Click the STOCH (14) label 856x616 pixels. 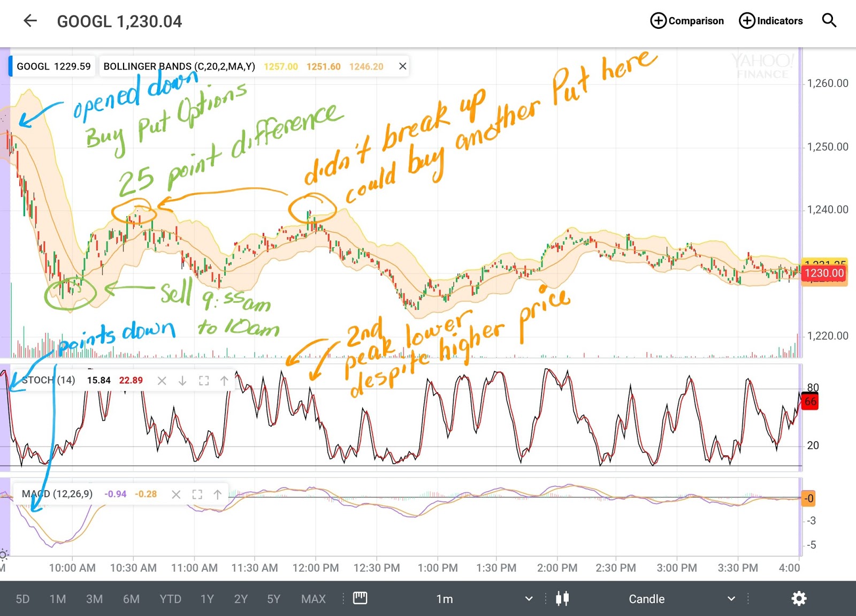click(48, 381)
